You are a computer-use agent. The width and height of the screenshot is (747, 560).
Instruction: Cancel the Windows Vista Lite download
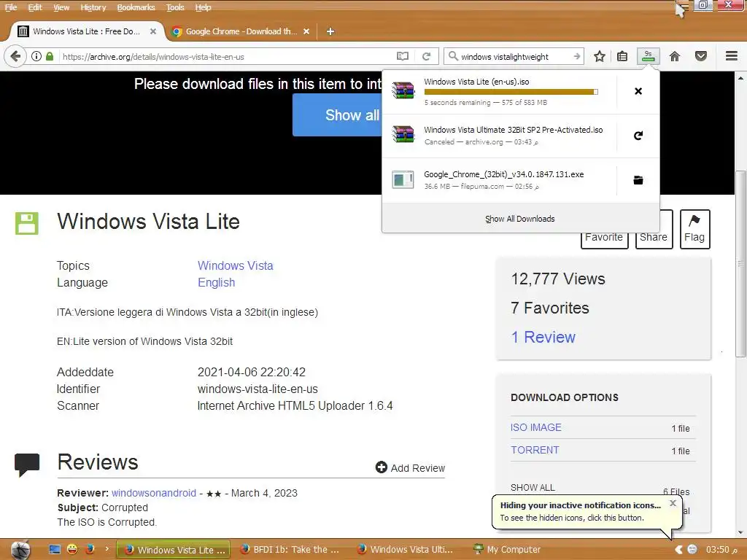638,91
